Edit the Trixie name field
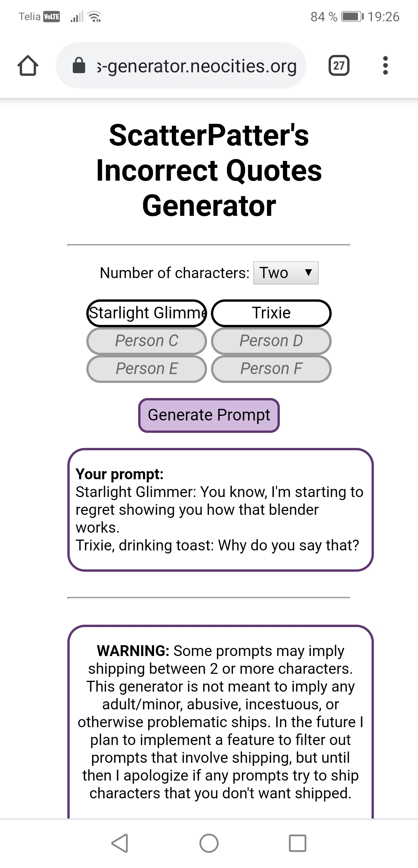Screen dimensions: 418x868 point(271,313)
